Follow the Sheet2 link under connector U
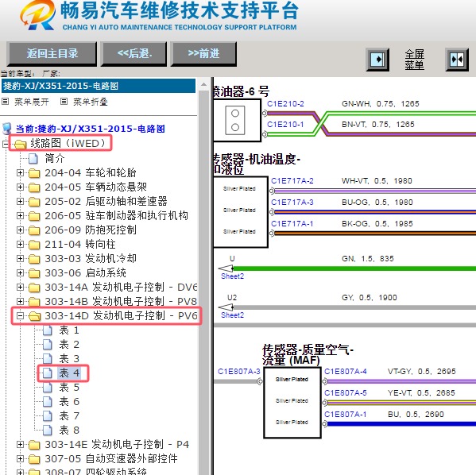Viewport: 476px width, 475px height. [232, 276]
